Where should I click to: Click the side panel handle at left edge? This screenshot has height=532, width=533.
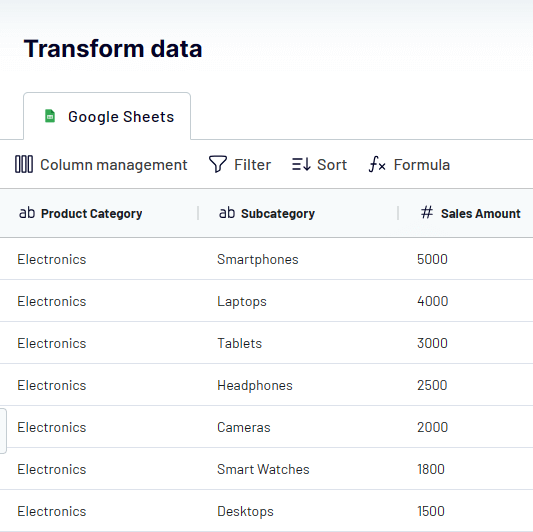point(3,431)
